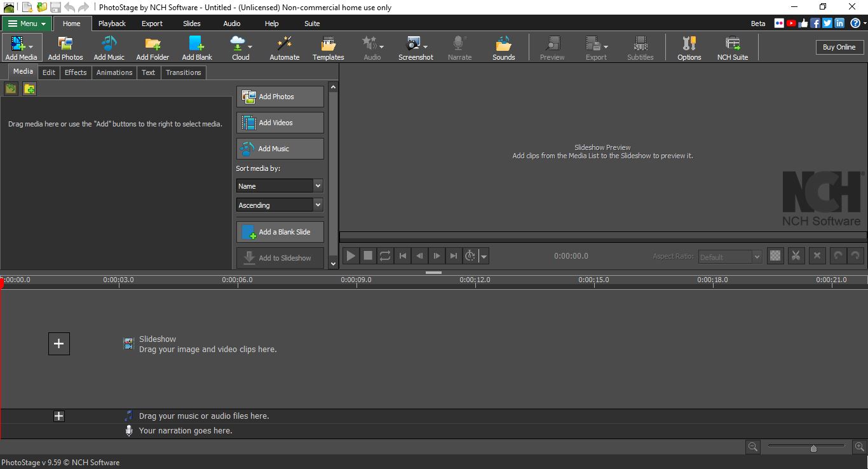Adjust the timeline zoom slider handle
The width and height of the screenshot is (868, 469).
813,448
